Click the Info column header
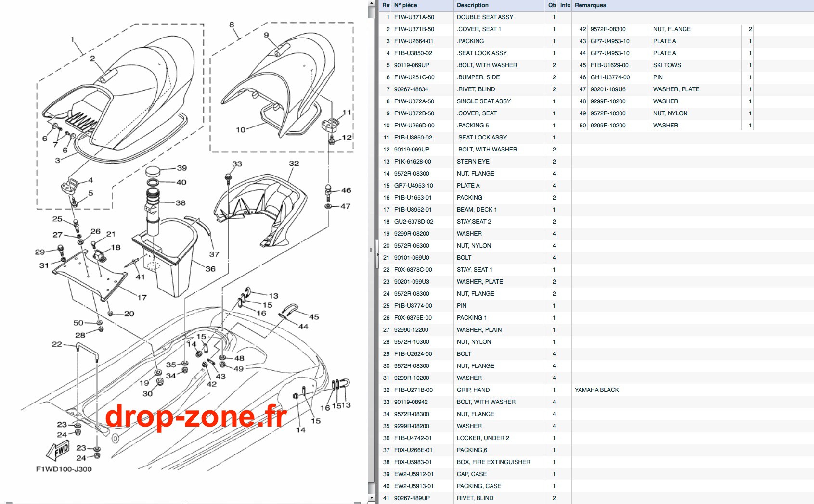 [x=565, y=5]
